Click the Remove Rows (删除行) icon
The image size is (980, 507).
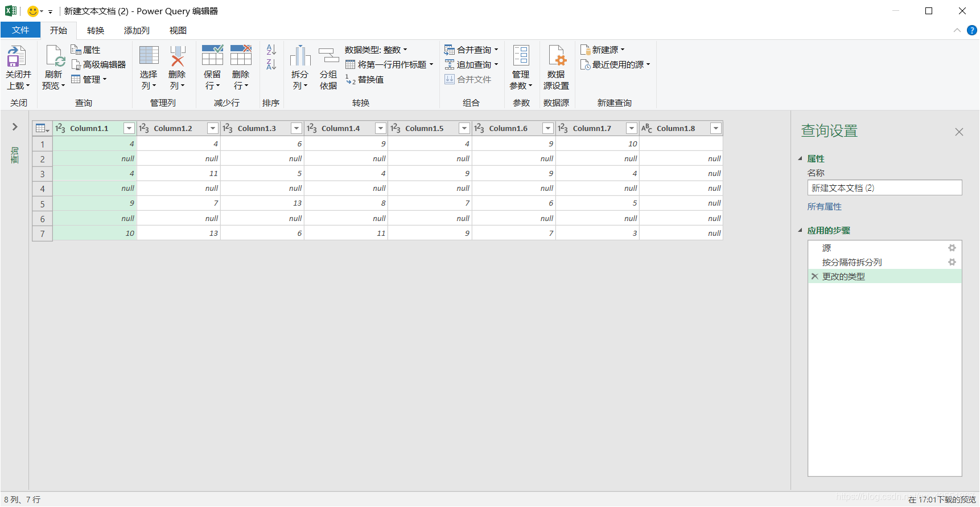(x=241, y=56)
